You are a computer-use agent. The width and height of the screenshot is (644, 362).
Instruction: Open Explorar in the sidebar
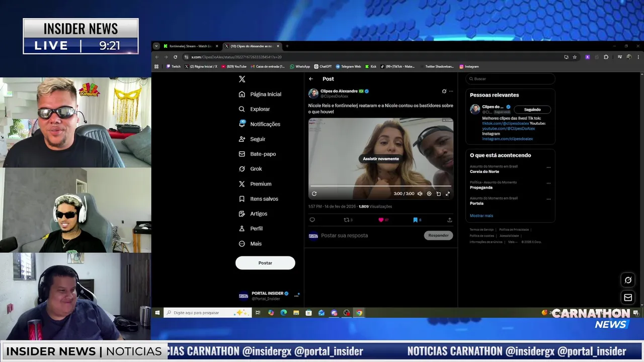(255, 109)
